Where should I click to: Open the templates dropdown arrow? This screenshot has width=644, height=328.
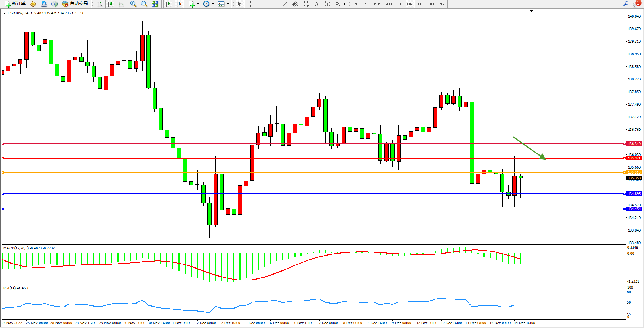tap(228, 4)
